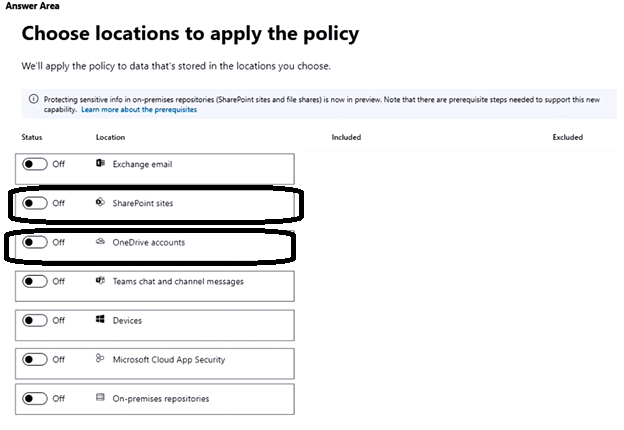The height and width of the screenshot is (430, 624).
Task: Click the Devices Windows icon
Action: click(100, 321)
